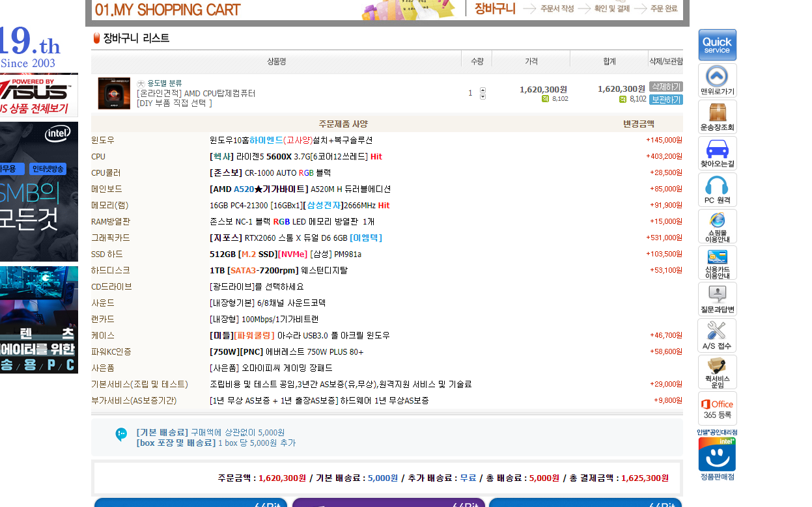Click the shipping info speech bubble icon

tap(121, 434)
